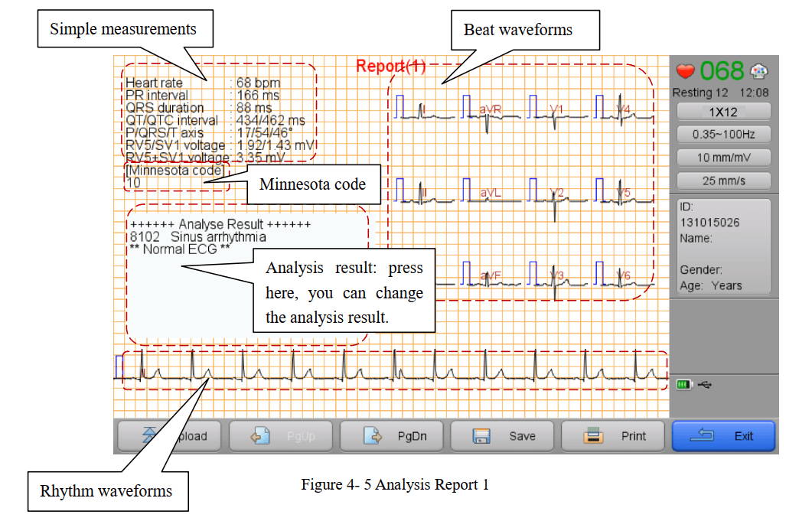Click the Gender: field label
The height and width of the screenshot is (521, 812).
[x=701, y=270]
